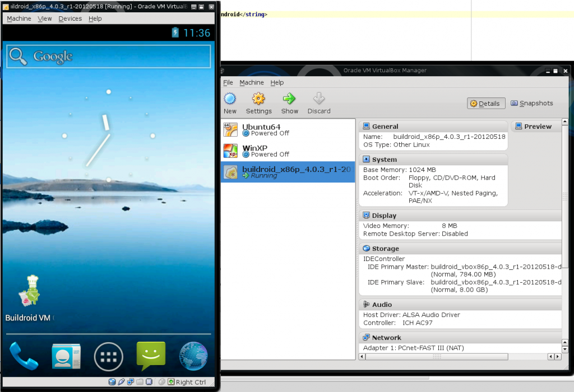Open the Messaging app
Image resolution: width=574 pixels, height=392 pixels.
click(x=151, y=356)
